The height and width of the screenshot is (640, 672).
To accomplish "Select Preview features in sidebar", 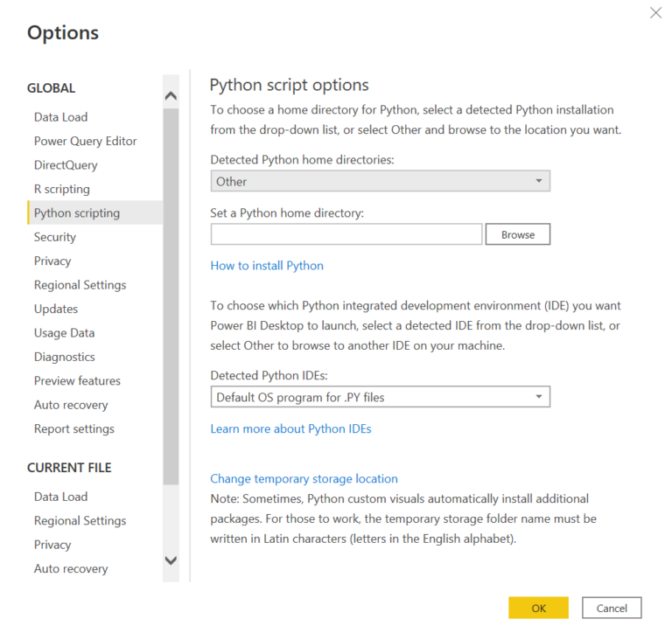I will click(77, 381).
